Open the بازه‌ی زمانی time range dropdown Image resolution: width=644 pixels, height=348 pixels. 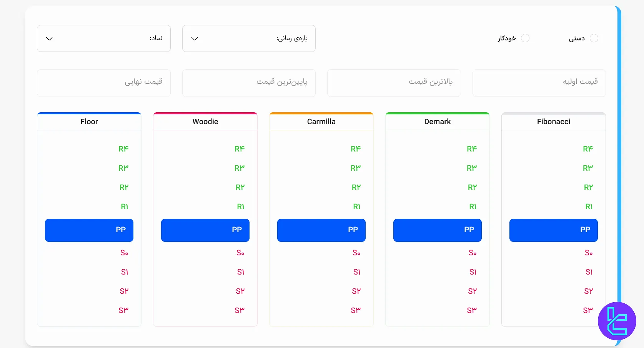click(248, 38)
